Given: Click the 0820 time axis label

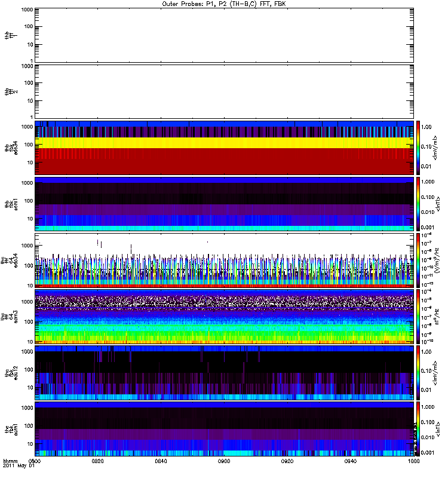Looking at the screenshot, I should 98,462.
